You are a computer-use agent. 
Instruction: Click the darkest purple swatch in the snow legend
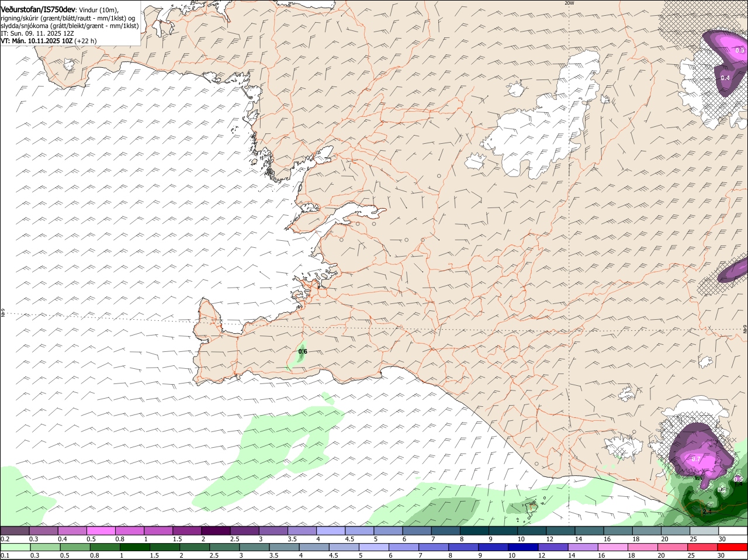pyautogui.click(x=216, y=531)
